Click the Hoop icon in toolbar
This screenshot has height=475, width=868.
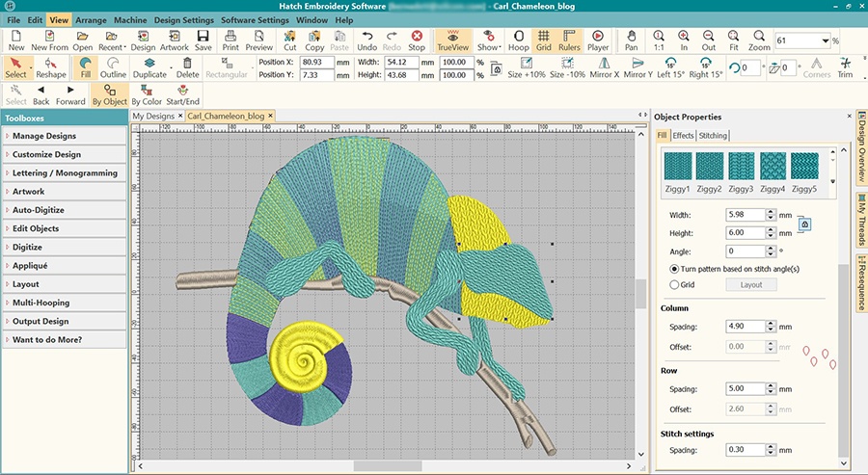click(x=518, y=40)
